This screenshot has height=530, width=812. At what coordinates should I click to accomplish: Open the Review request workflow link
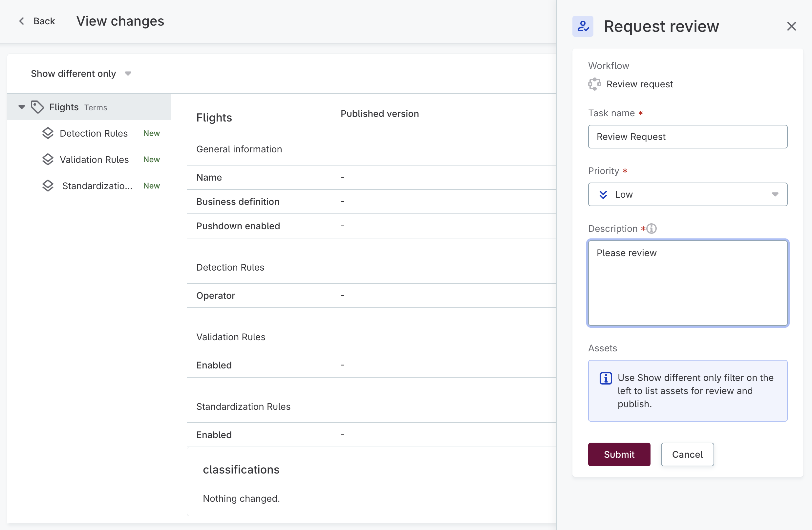[639, 84]
